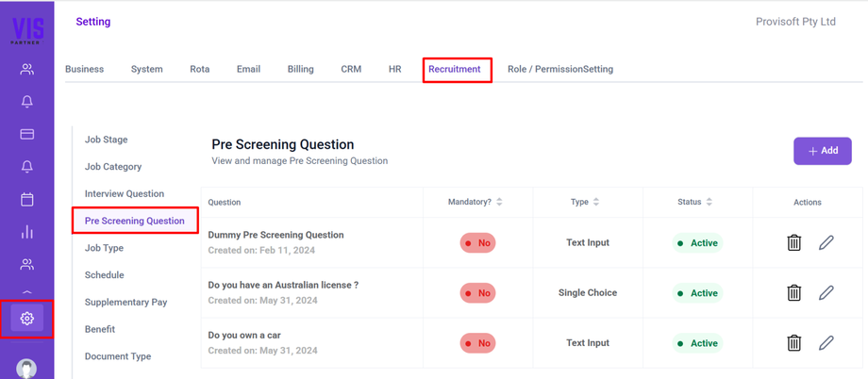Select the HR settings tab
This screenshot has width=868, height=379.
pyautogui.click(x=394, y=69)
